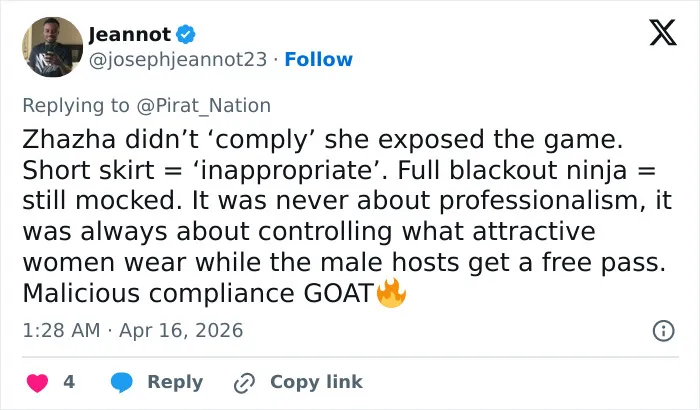Open the @josephjeannot23 handle
Image resolution: width=700 pixels, height=410 pixels.
(178, 59)
